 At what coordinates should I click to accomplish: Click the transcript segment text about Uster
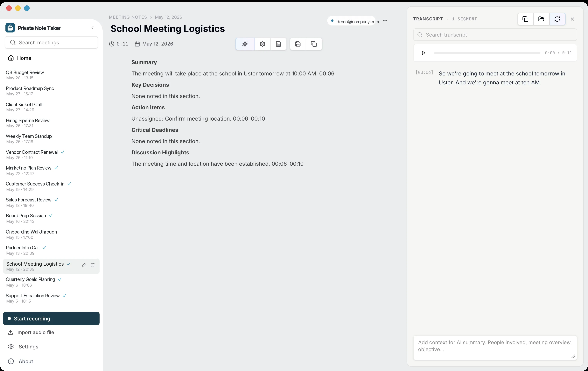[x=502, y=78]
